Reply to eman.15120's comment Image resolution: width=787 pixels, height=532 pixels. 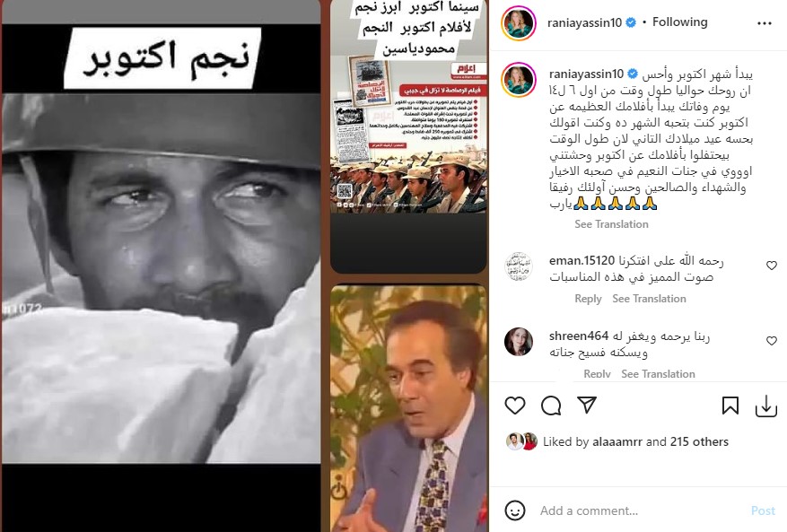(588, 299)
